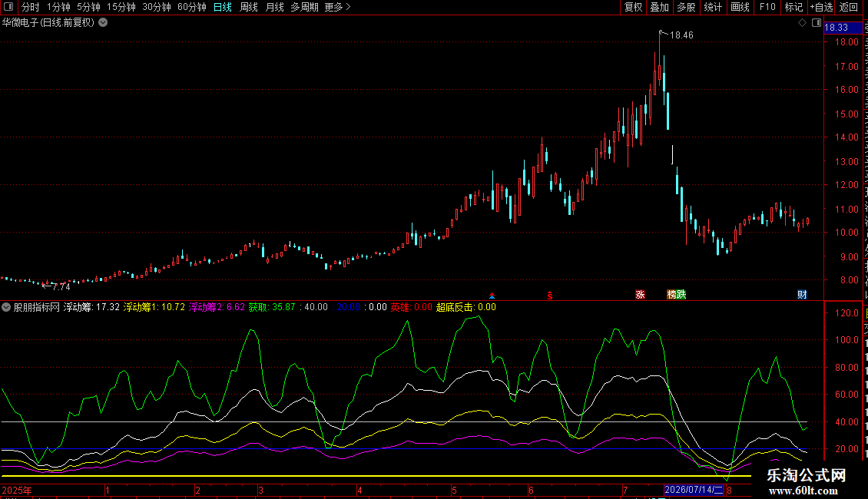Open the 统计 statistics tool

coord(712,7)
